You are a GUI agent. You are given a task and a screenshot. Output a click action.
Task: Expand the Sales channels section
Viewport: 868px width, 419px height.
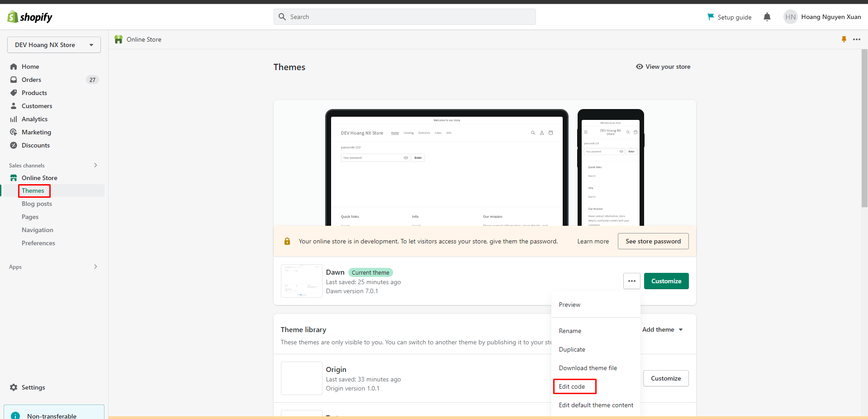click(x=95, y=165)
